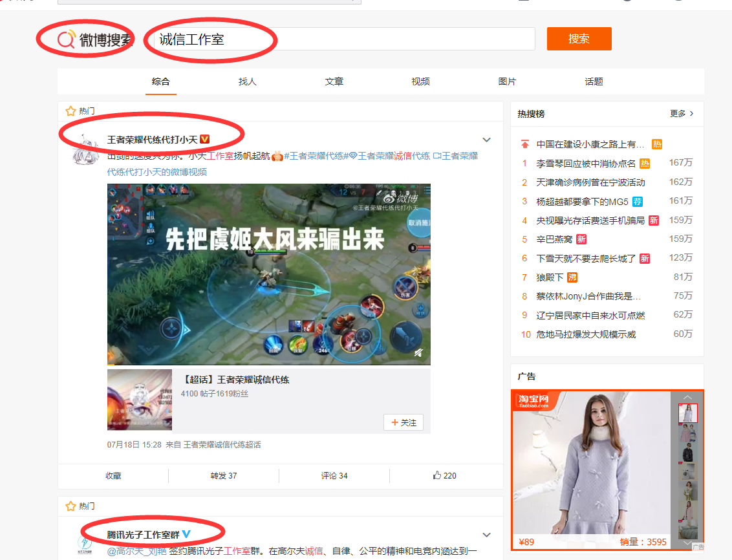Switch to the 综合 tab
This screenshot has width=732, height=560.
pyautogui.click(x=160, y=81)
